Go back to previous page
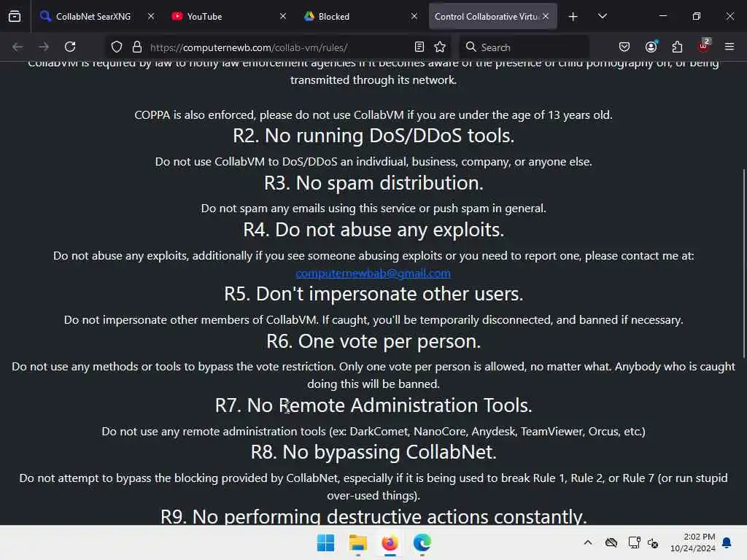 18,47
